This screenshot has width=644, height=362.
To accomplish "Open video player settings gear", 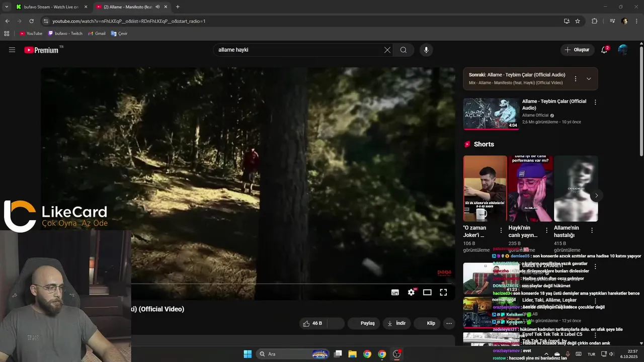I will click(411, 292).
